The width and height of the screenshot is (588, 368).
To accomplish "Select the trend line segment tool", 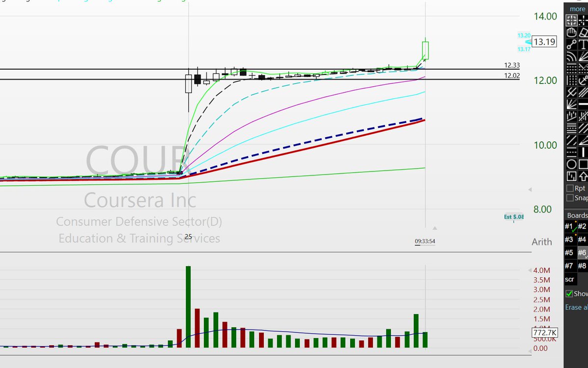I will (571, 44).
